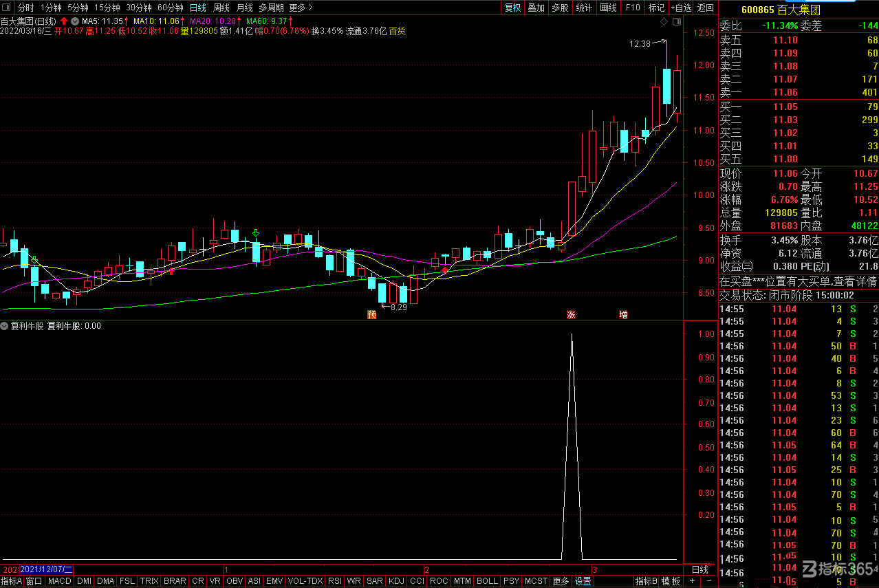The height and width of the screenshot is (588, 879).
Task: Open the 统计 statistics button
Action: click(x=584, y=8)
